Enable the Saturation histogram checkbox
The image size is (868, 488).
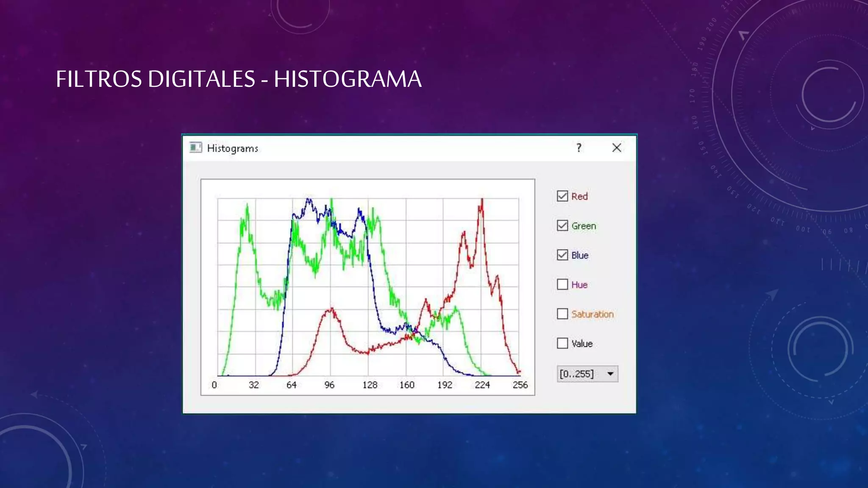point(562,314)
